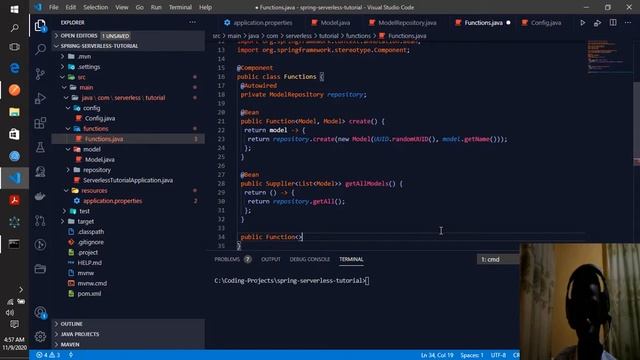
Task: Open the Explorer panel ellipsis menu
Action: (x=192, y=22)
